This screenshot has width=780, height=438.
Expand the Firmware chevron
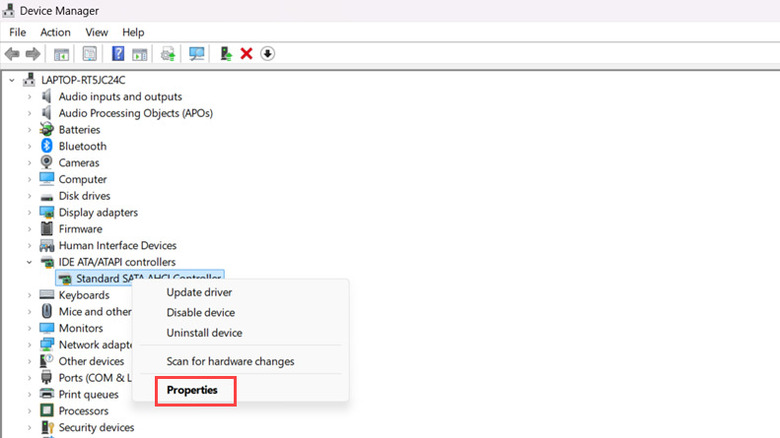pos(29,229)
